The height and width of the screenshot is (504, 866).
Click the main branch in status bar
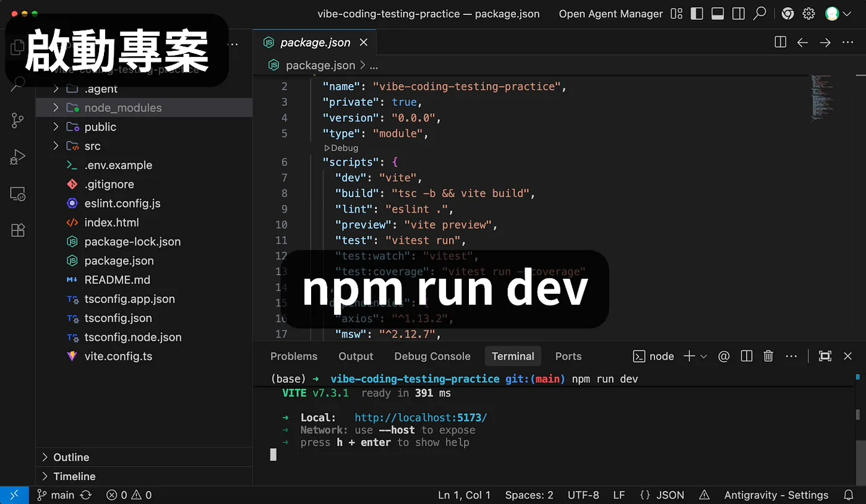click(56, 495)
